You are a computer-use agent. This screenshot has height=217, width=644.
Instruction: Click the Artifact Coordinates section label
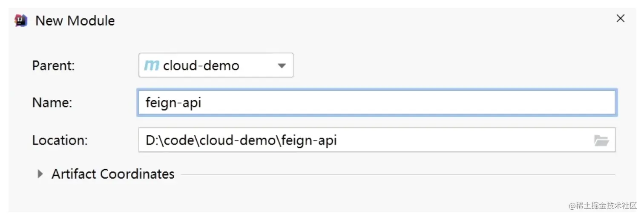click(x=113, y=174)
